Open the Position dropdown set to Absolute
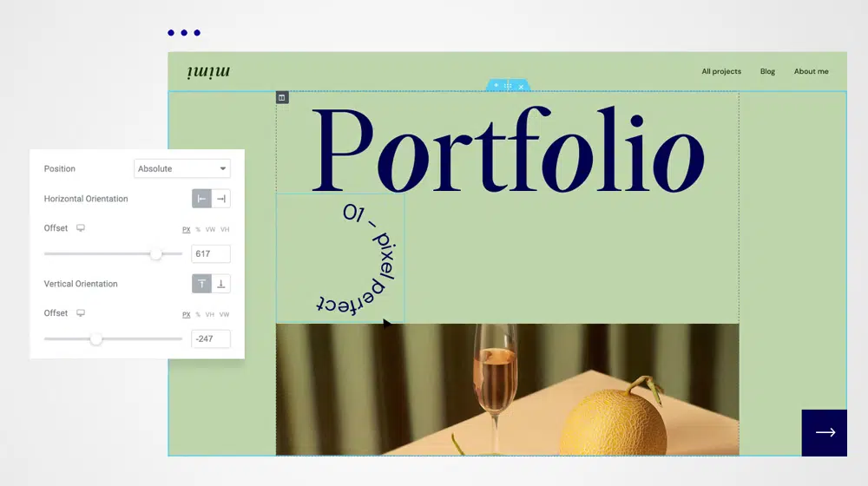This screenshot has height=486, width=868. tap(182, 169)
